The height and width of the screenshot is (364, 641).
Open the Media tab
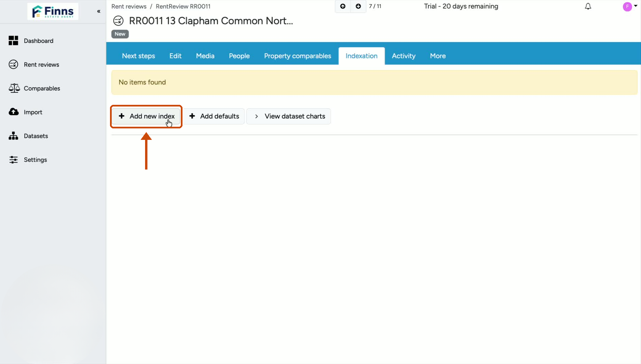click(205, 56)
